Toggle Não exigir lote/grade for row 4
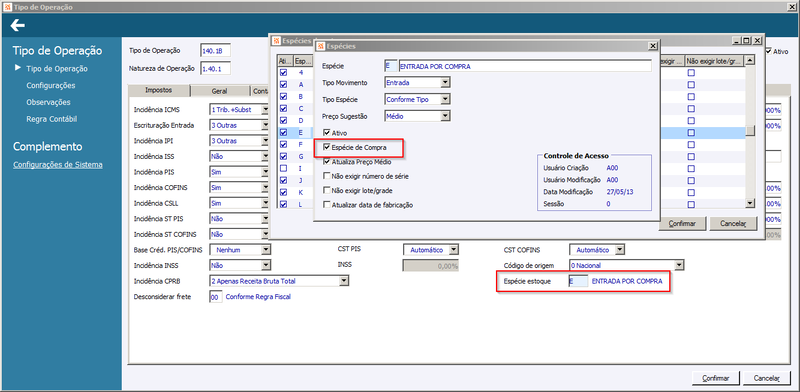800x392 pixels. coord(691,72)
